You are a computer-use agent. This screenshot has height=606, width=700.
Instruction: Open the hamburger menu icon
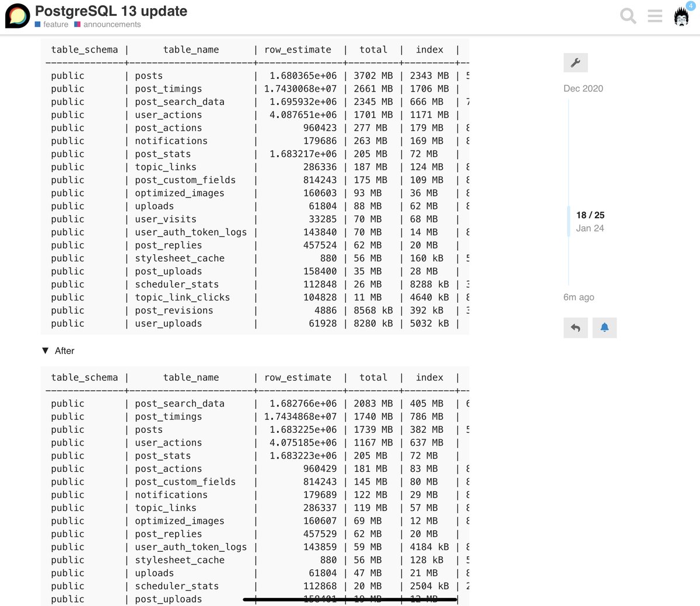point(655,16)
